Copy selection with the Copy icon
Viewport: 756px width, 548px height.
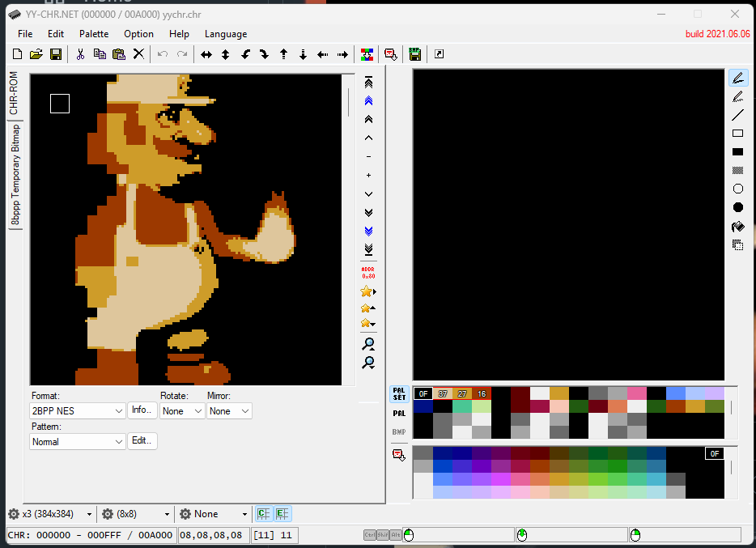click(x=100, y=54)
